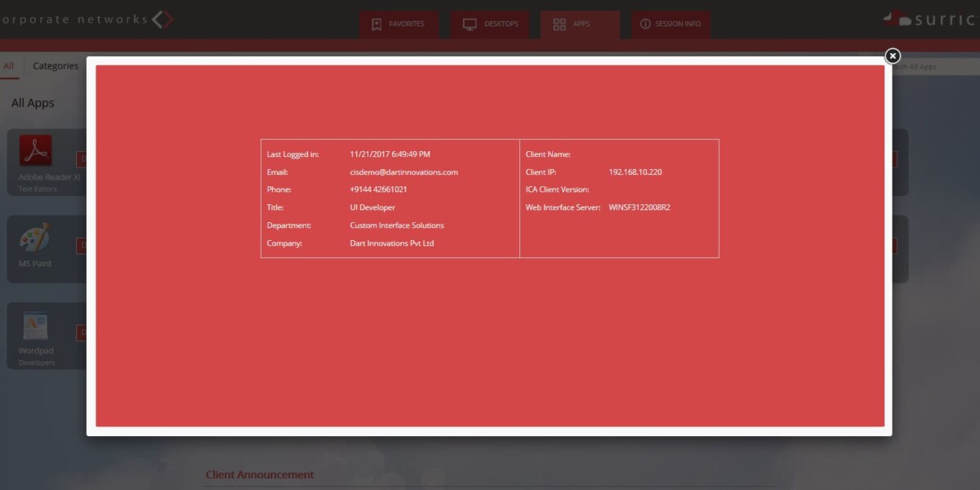Select the Categories filter tab
Viewport: 980px width, 490px height.
tap(56, 66)
